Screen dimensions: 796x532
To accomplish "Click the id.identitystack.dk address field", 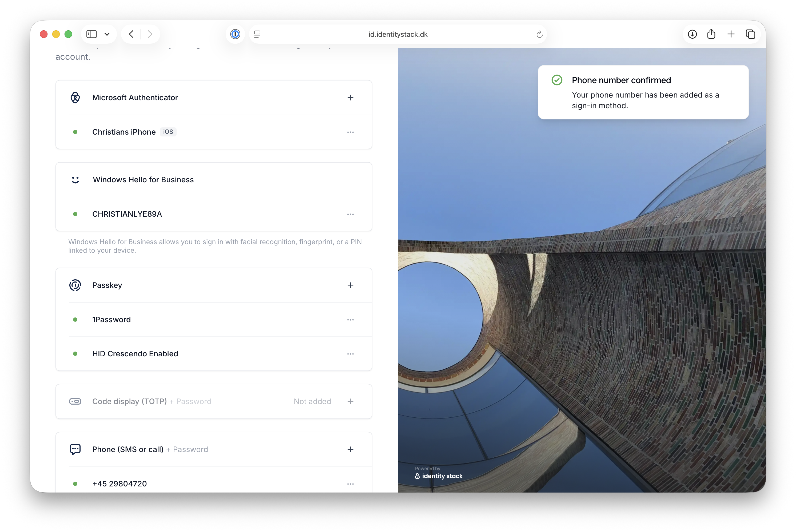I will click(398, 34).
